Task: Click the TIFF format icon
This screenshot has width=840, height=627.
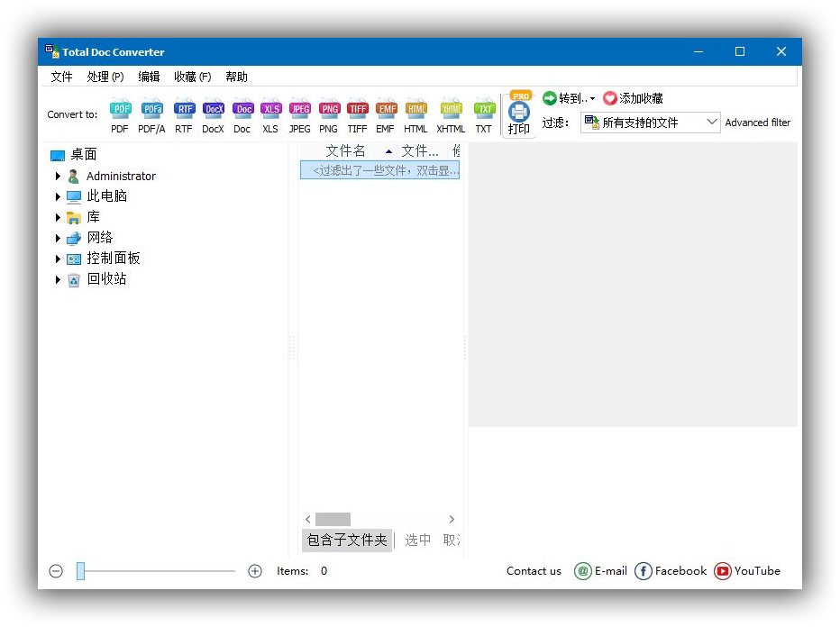Action: click(x=357, y=115)
